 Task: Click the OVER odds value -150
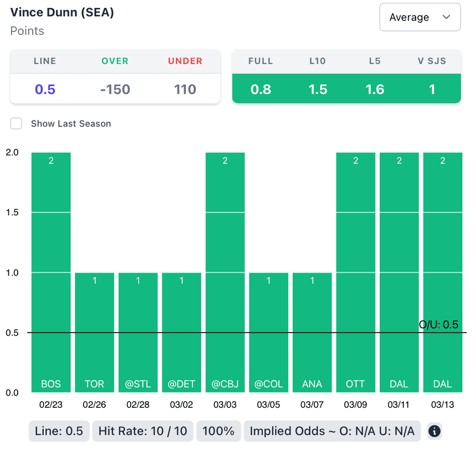click(115, 89)
